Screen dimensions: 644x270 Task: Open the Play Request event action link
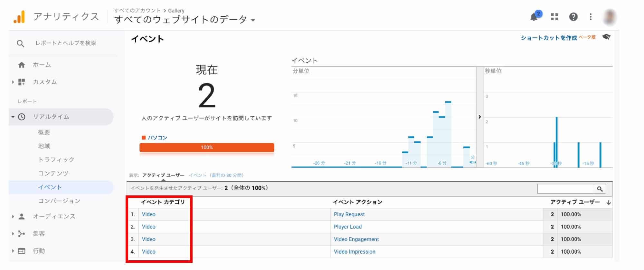tap(349, 214)
